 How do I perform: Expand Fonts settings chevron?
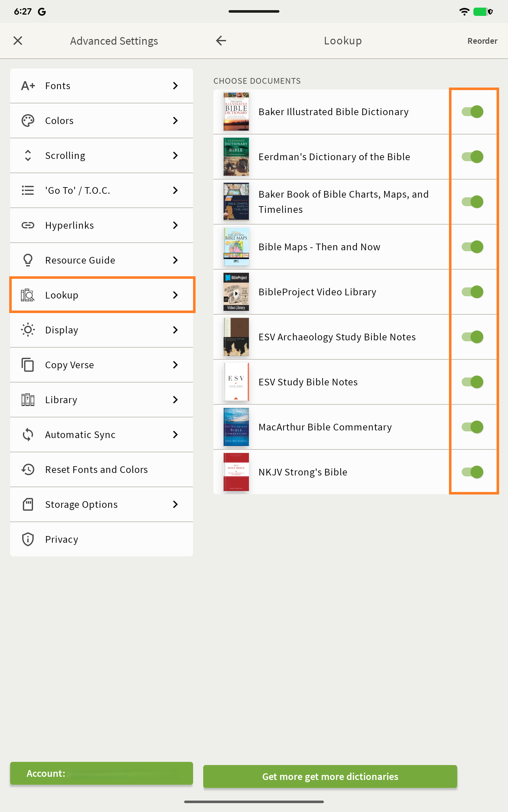tap(175, 86)
